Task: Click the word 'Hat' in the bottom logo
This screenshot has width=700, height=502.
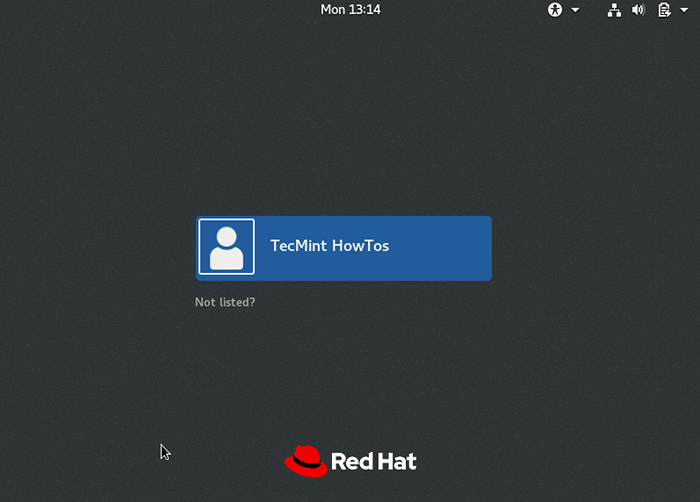Action: point(397,462)
